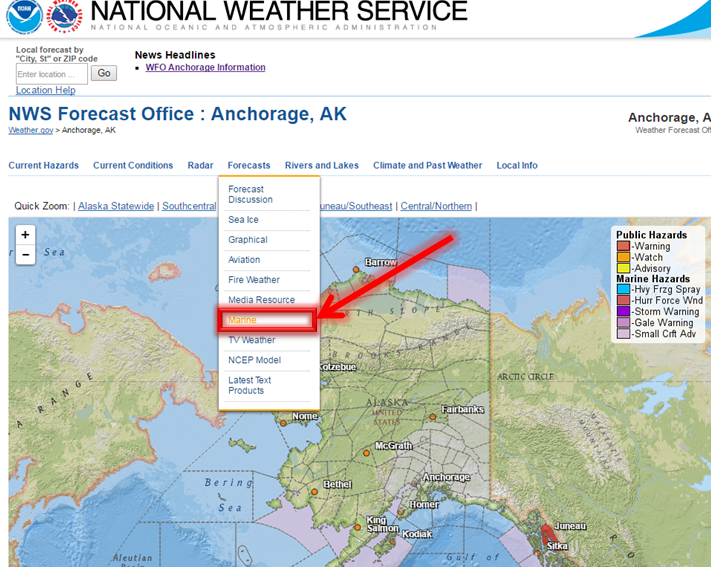
Task: Zoom out the map with minus button
Action: pos(25,254)
